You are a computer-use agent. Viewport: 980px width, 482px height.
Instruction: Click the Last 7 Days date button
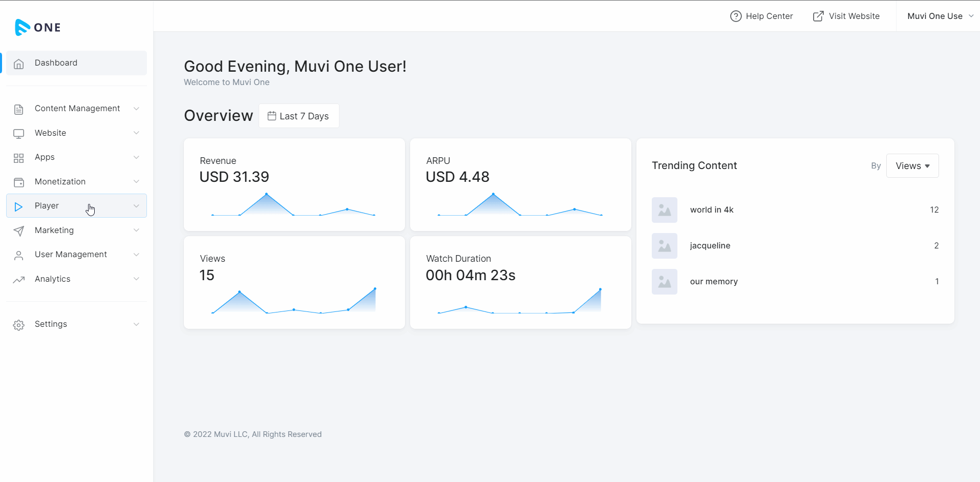pyautogui.click(x=299, y=116)
